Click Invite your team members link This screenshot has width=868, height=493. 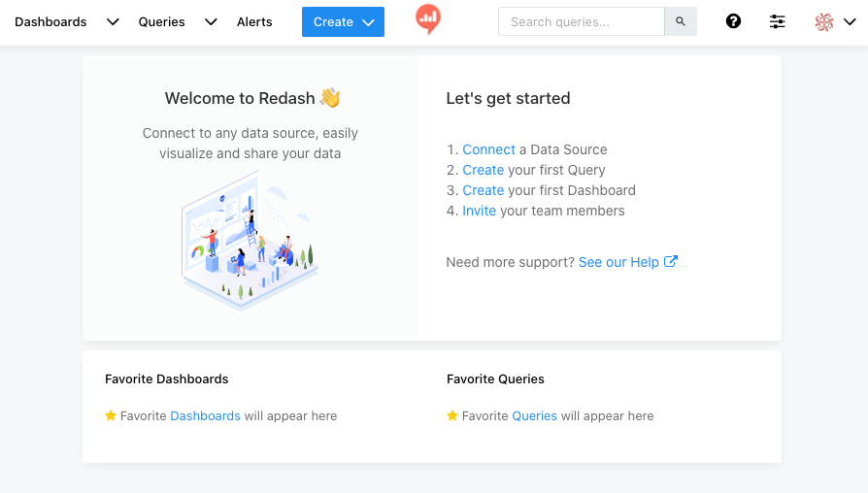[x=480, y=211]
